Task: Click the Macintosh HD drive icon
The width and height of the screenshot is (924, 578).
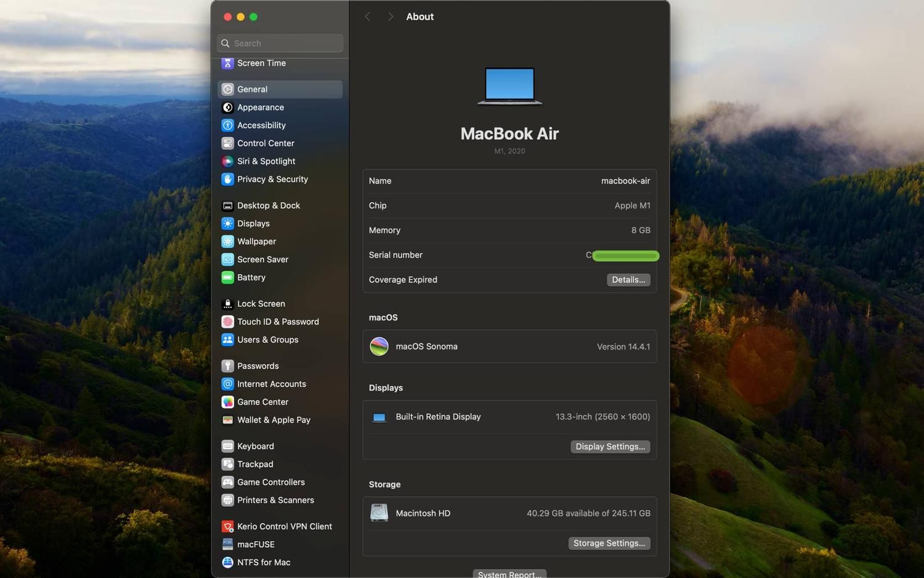Action: click(379, 513)
